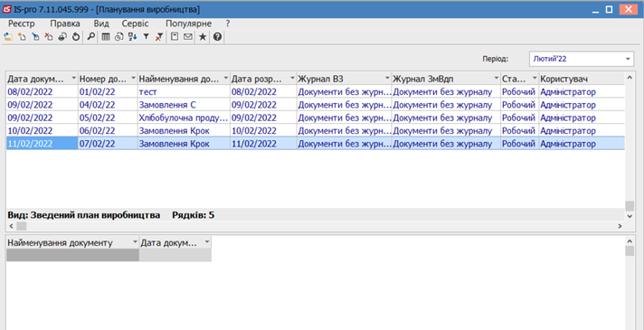Click Робочий status in the тест row
This screenshot has height=330, width=644.
pos(519,92)
